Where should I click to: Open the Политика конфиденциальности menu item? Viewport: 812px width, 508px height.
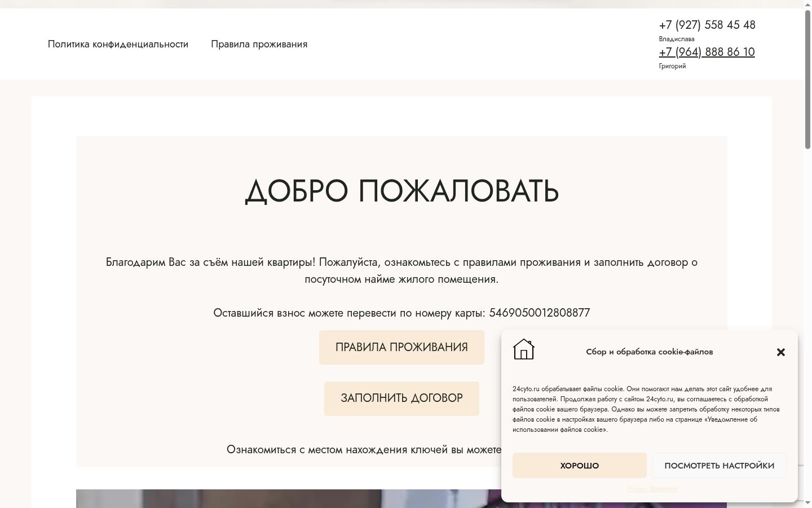[118, 44]
